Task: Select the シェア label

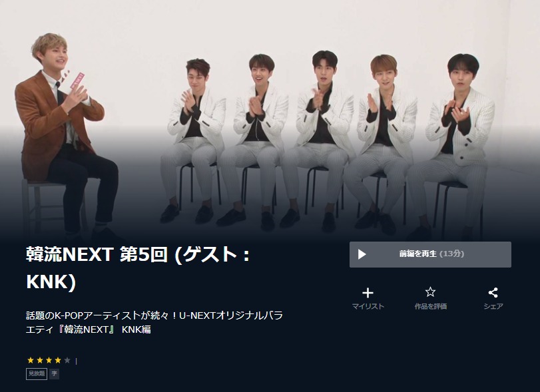Action: [493, 306]
